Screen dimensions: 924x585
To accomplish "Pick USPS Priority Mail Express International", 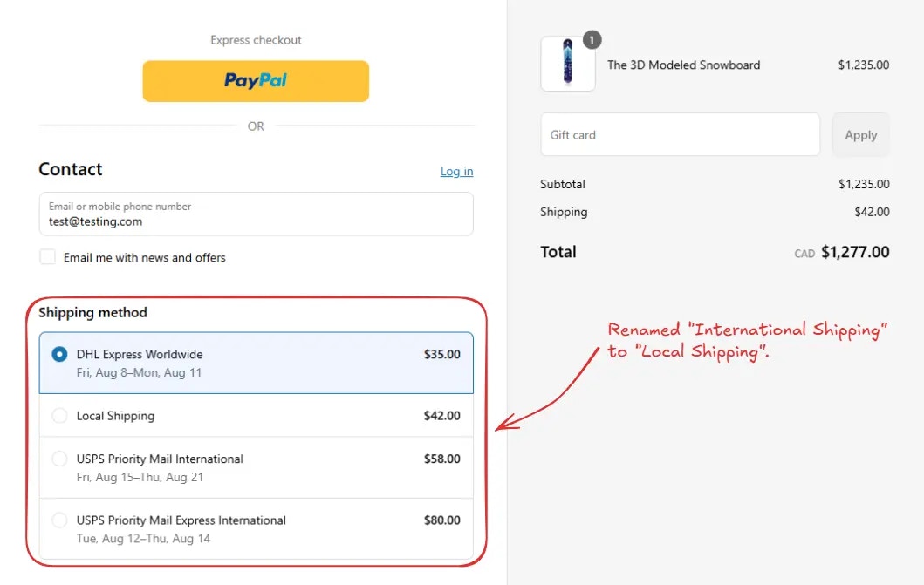I will point(257,529).
